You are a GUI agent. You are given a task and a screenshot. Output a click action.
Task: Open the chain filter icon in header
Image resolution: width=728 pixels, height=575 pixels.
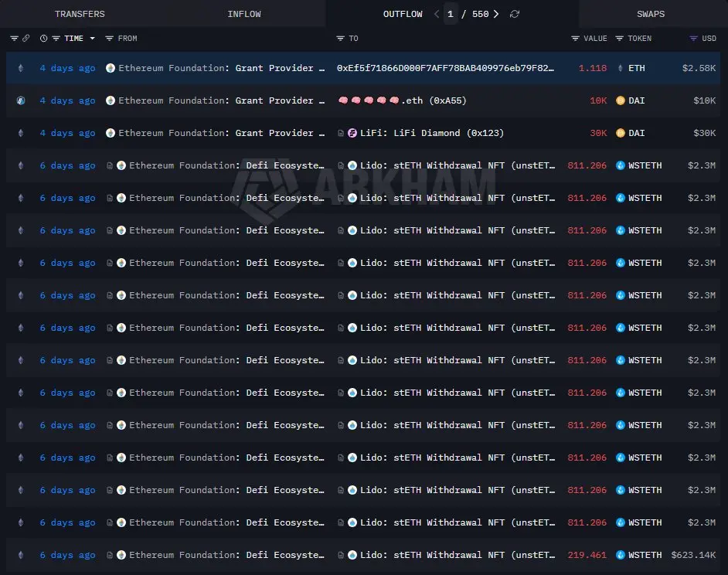[15, 38]
